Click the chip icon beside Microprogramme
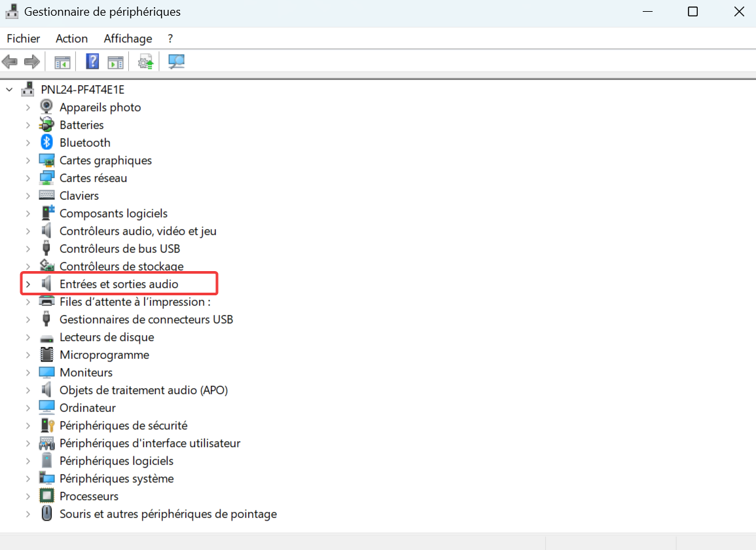756x550 pixels. [x=46, y=355]
